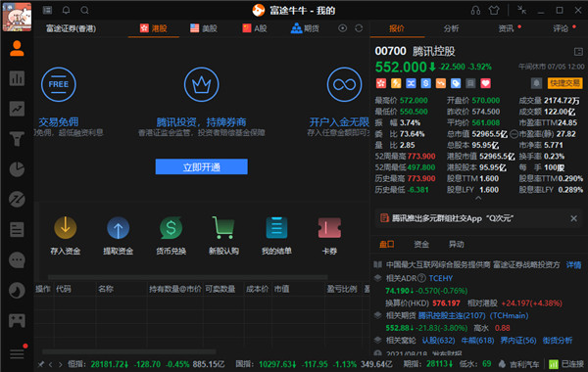The height and width of the screenshot is (372, 588).
Task: Select the 异动 sub-tab
Action: click(x=457, y=245)
